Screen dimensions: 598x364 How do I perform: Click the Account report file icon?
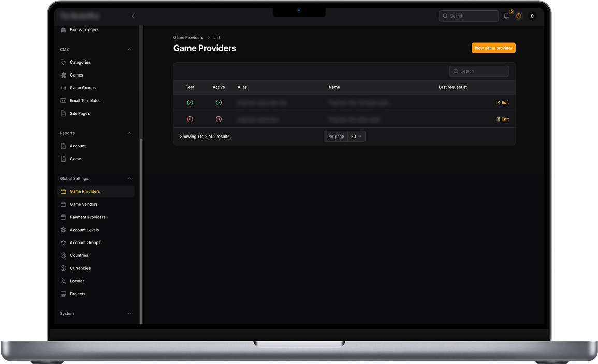click(x=63, y=146)
